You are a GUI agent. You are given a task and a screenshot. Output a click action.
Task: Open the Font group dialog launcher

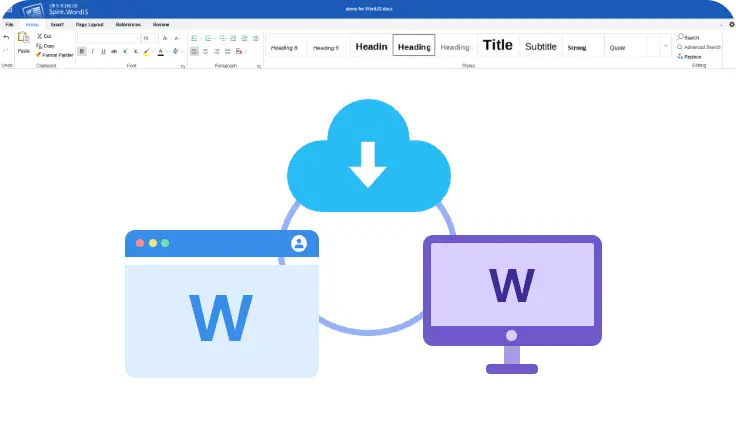[183, 66]
